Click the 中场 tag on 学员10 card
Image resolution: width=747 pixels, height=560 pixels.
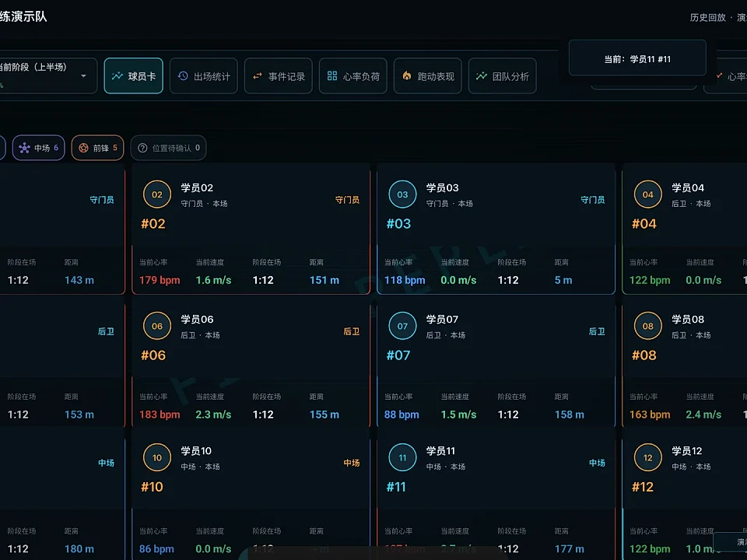(x=352, y=462)
